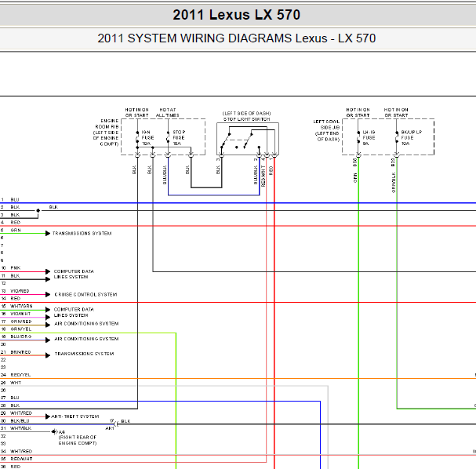Click 'COMPUTER DATA LINES SYSTEM' beside PNK wire

point(74,274)
